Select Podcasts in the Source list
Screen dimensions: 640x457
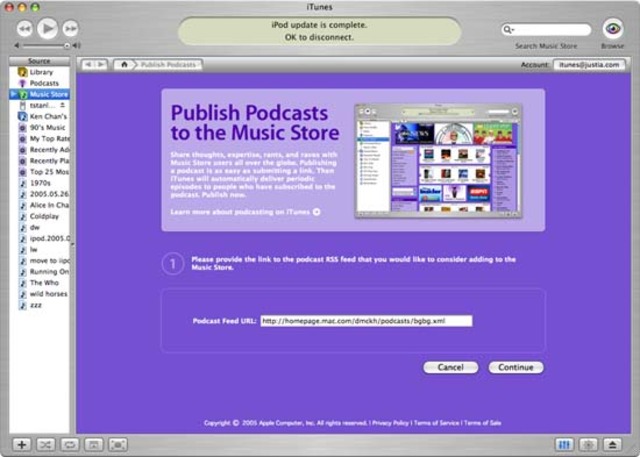coord(40,83)
